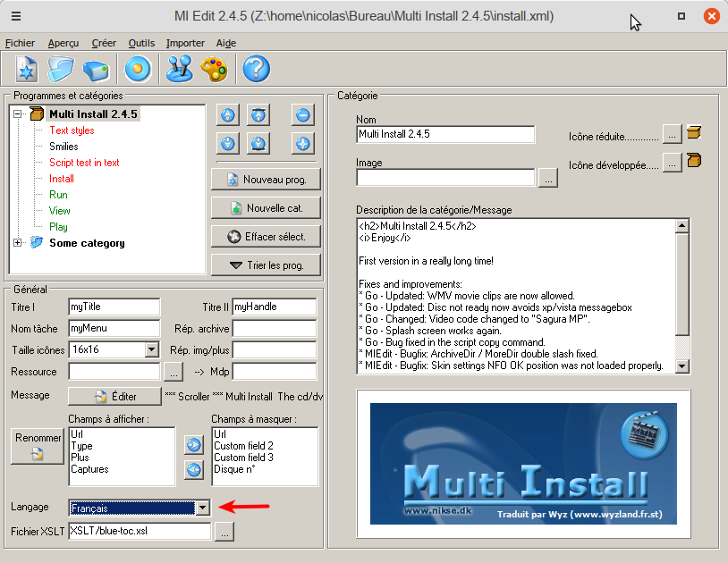
Task: Click the Effacer sélect. button
Action: coord(265,237)
